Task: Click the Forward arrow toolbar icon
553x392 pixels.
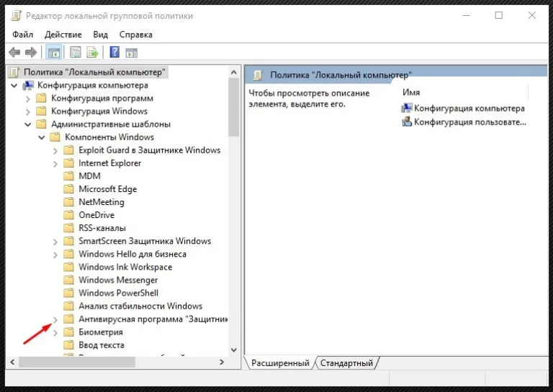Action: coord(31,53)
